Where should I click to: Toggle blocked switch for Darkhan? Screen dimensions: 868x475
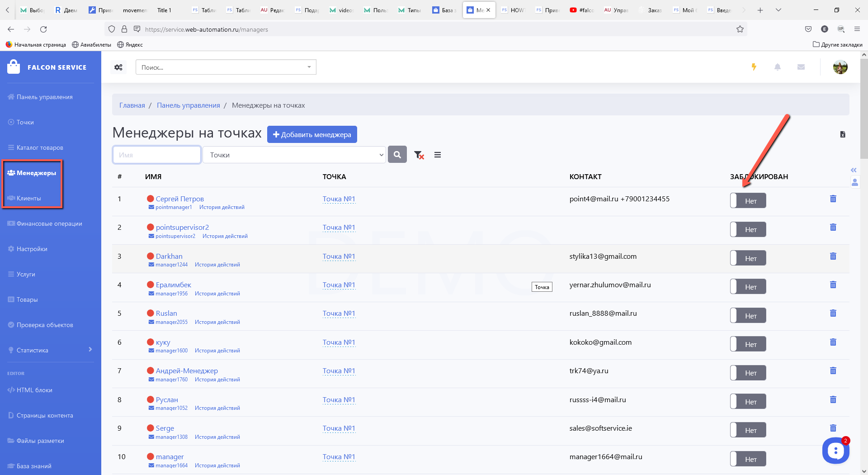[x=748, y=258]
